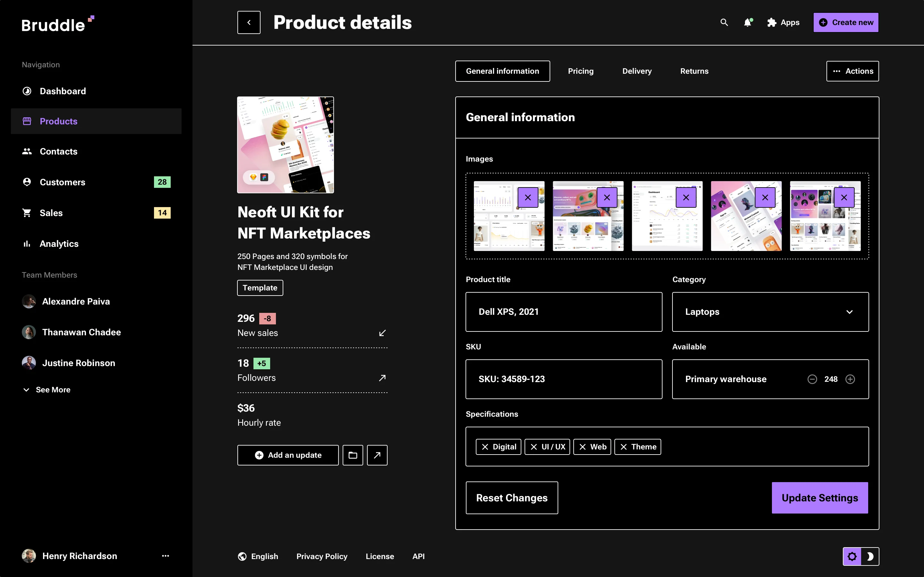Screen dimensions: 924x577
Task: Remove the Web specification tag
Action: [x=582, y=447]
